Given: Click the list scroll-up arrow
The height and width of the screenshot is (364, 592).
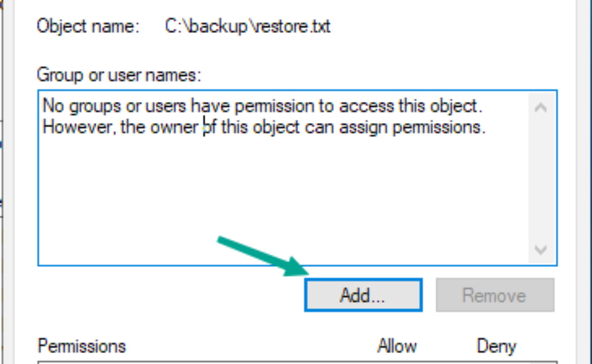Looking at the screenshot, I should click(540, 107).
